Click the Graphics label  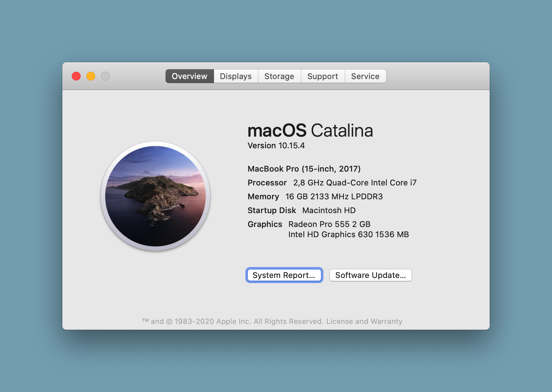point(265,224)
